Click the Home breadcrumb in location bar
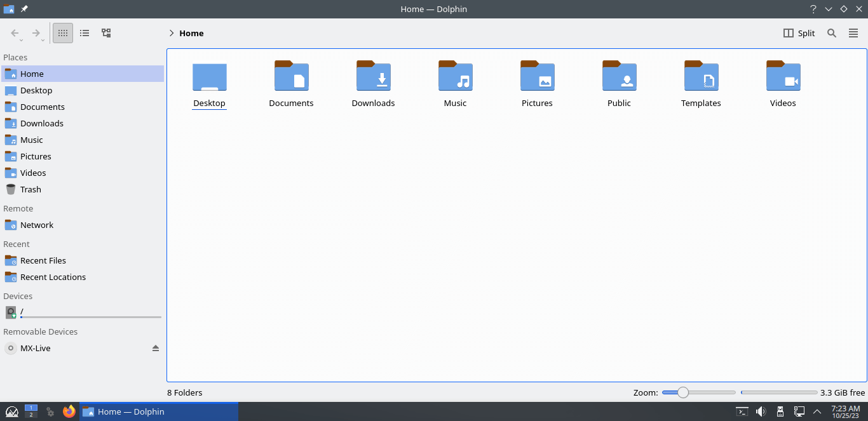The height and width of the screenshot is (421, 868). point(191,33)
